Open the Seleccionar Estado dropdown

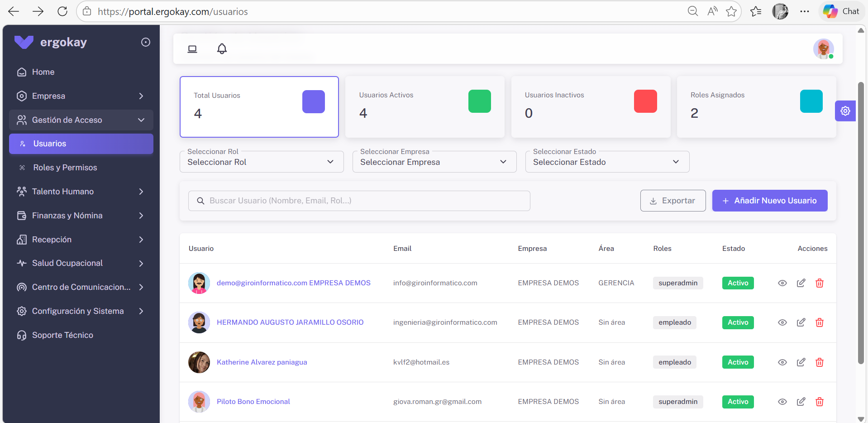(607, 162)
